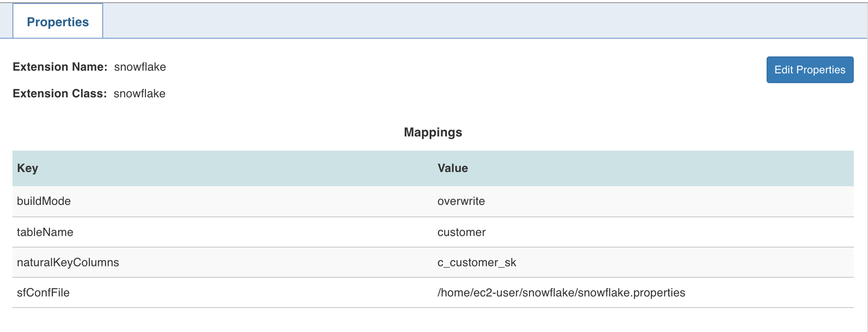Click the snowflake value beside Extension Class
The image size is (868, 332).
point(140,93)
